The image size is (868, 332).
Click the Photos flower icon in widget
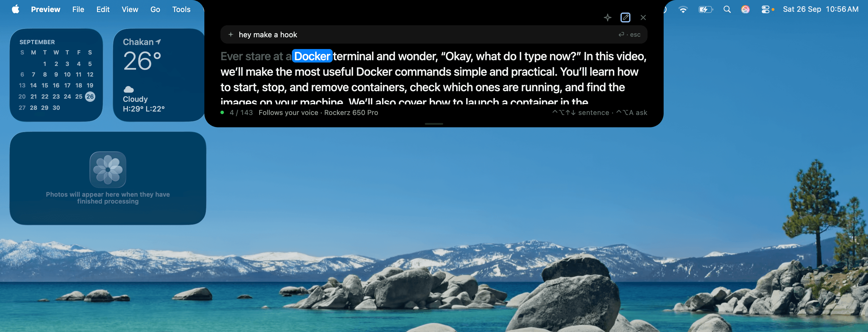coord(108,169)
